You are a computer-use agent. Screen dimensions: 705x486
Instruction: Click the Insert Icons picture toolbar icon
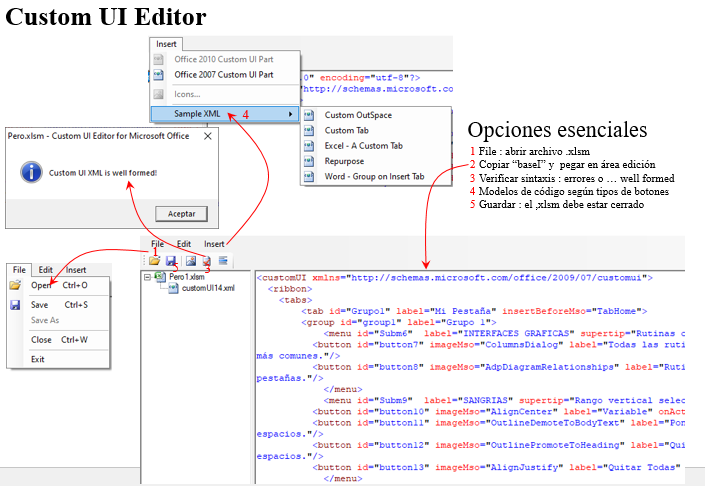191,261
